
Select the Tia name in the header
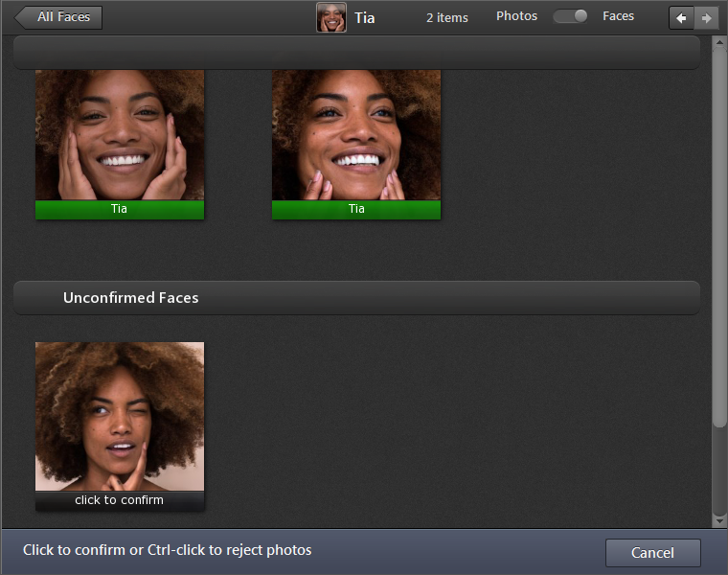[x=364, y=18]
